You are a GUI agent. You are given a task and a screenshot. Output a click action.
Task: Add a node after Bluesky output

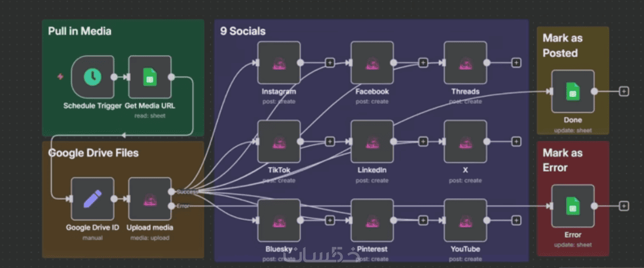(330, 220)
